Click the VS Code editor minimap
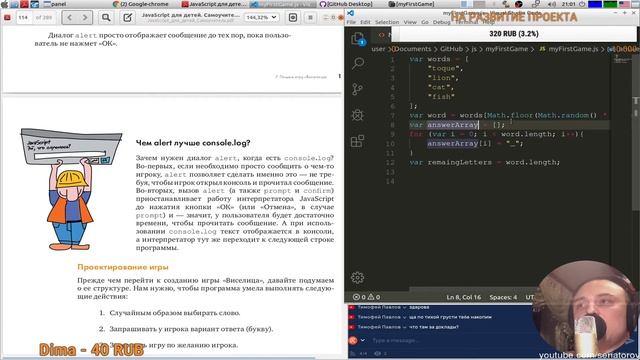640x360 pixels. [621, 60]
